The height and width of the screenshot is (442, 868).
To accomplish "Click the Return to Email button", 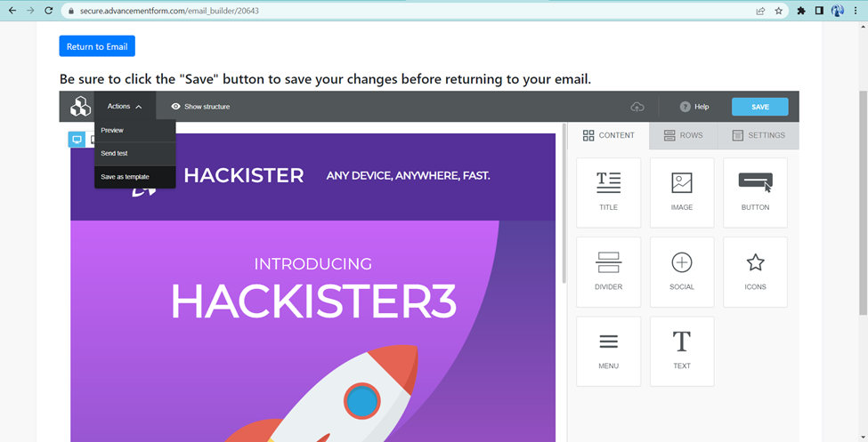I will pos(97,46).
